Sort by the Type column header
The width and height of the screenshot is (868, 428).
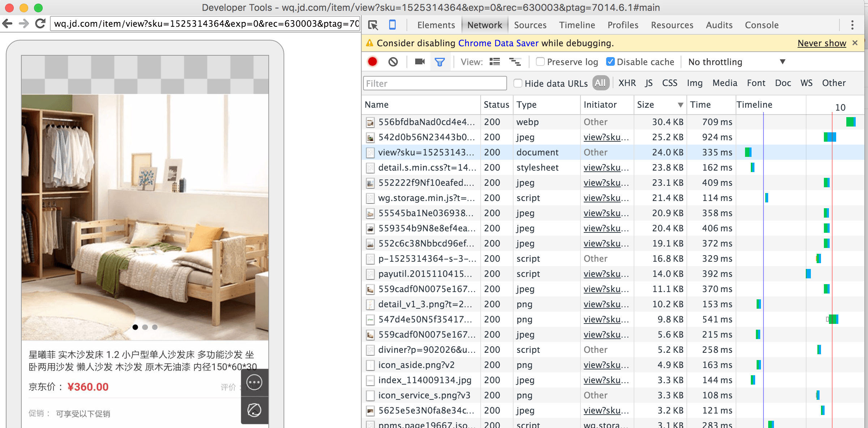tap(546, 105)
